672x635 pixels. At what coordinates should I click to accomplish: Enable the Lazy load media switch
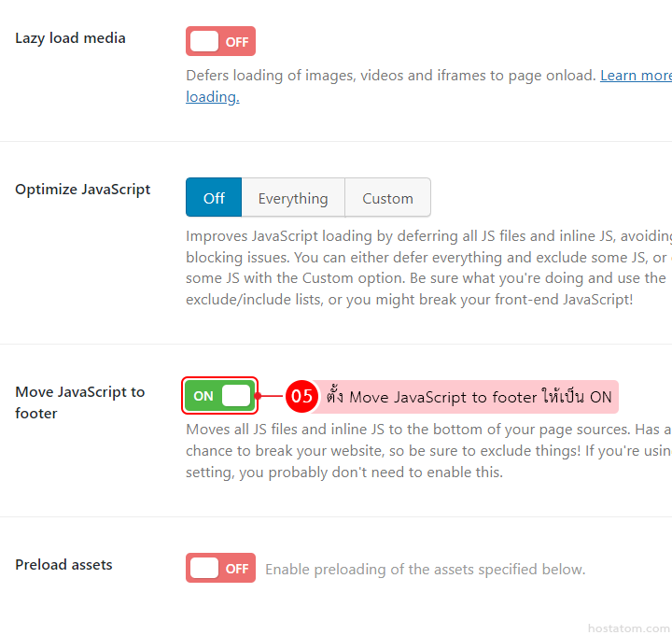click(x=220, y=41)
